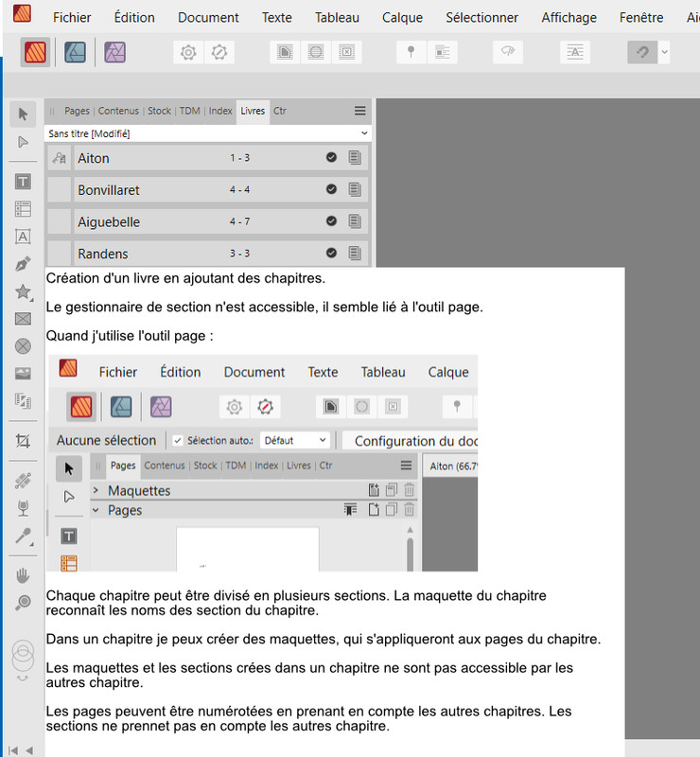Switch to the Pages tab in upper panel

point(77,111)
